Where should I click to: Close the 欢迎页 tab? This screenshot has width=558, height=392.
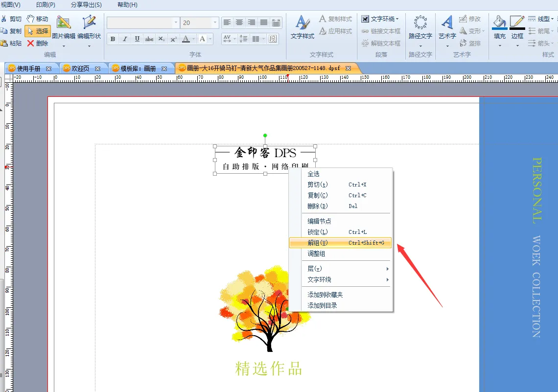click(x=98, y=69)
